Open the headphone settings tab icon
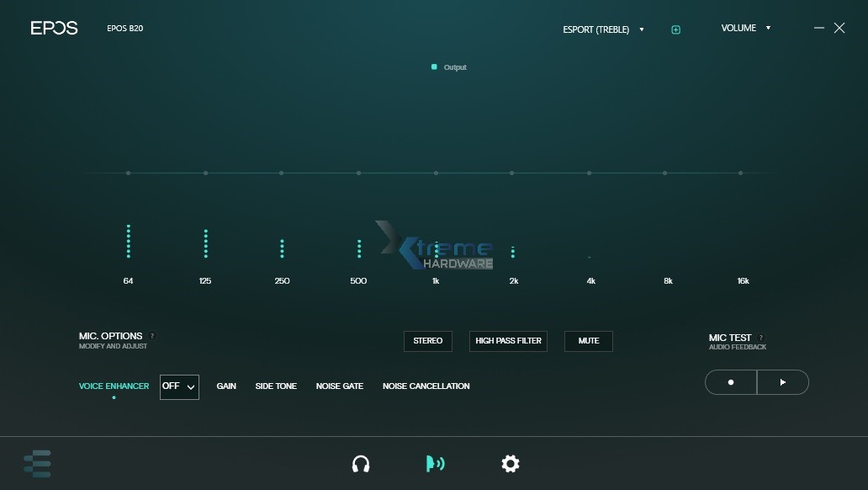 (361, 464)
